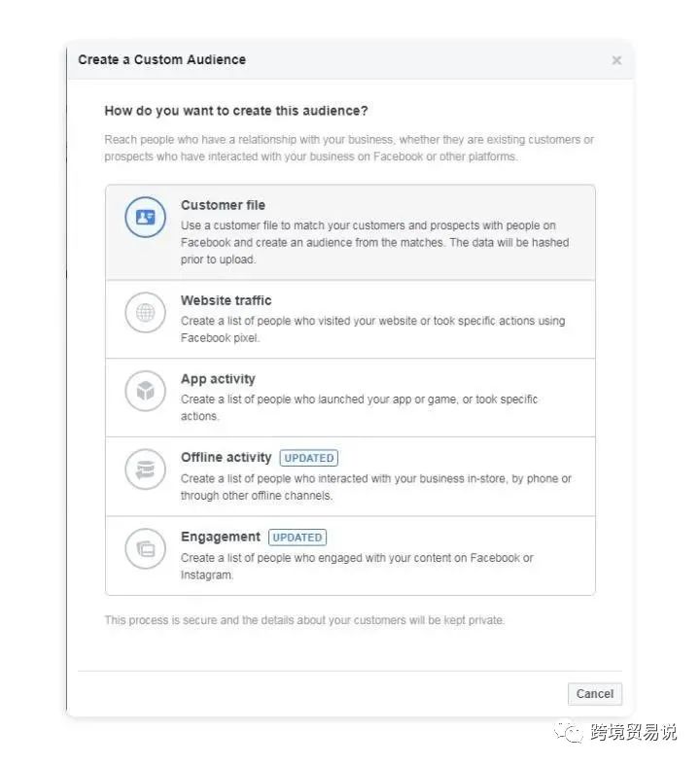The image size is (700, 764).
Task: Click the Offline activity in-store description
Action: click(376, 487)
